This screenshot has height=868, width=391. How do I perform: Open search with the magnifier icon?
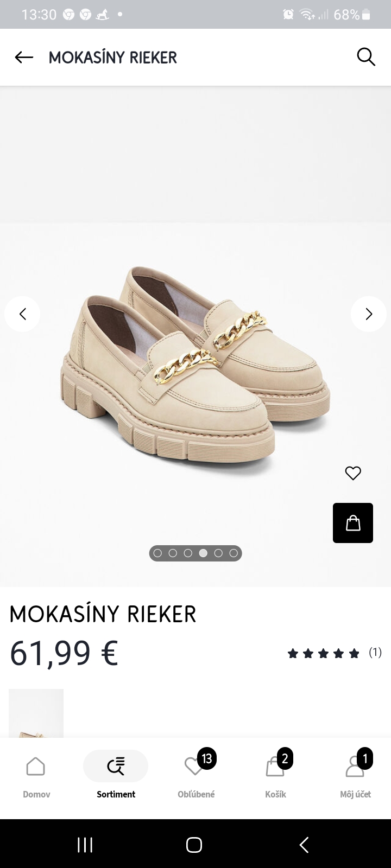point(366,56)
